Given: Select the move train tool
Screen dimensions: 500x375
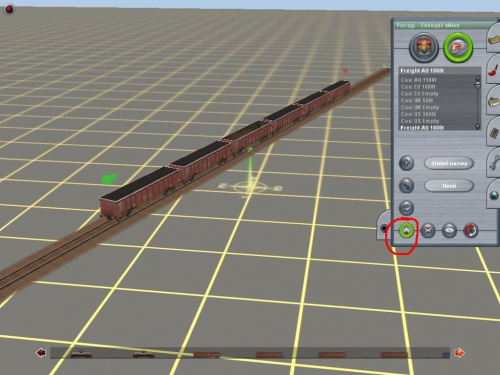Looking at the screenshot, I should point(449,230).
